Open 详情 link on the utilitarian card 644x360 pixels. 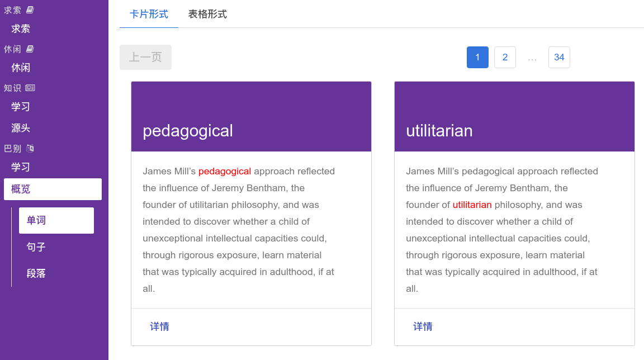tap(423, 326)
